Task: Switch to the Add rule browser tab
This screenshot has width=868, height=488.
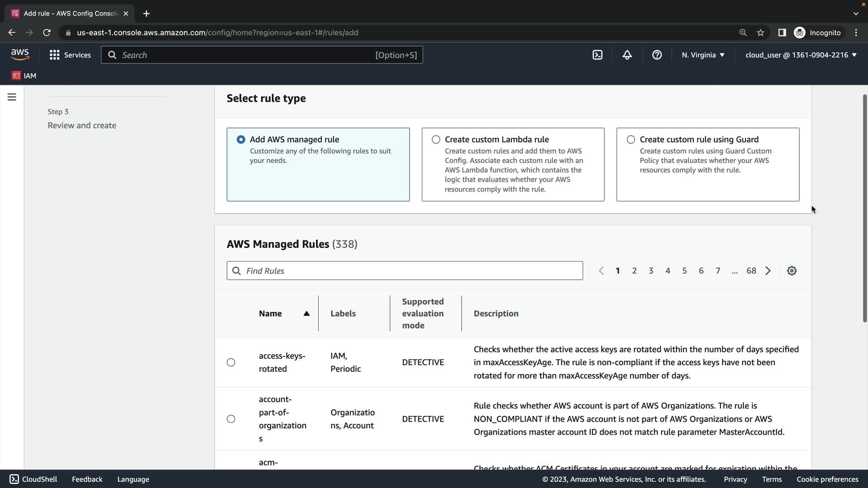Action: tap(70, 14)
